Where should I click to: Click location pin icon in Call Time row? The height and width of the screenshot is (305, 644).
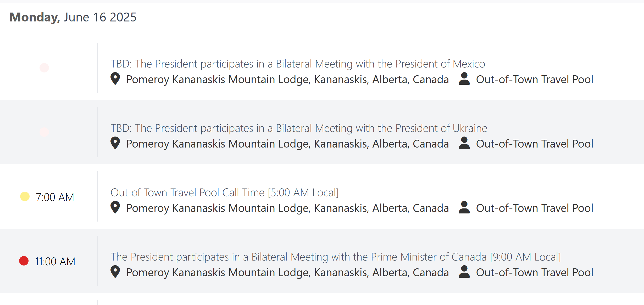pyautogui.click(x=115, y=207)
